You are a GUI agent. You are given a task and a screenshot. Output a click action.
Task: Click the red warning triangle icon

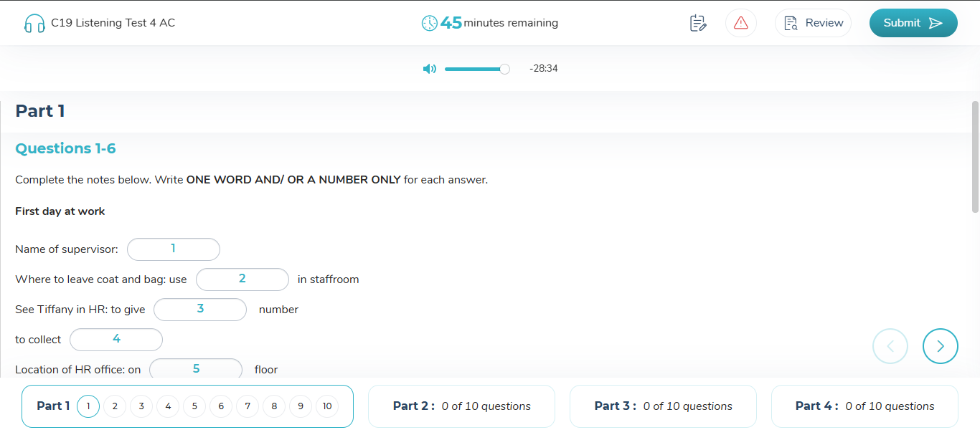pos(740,23)
